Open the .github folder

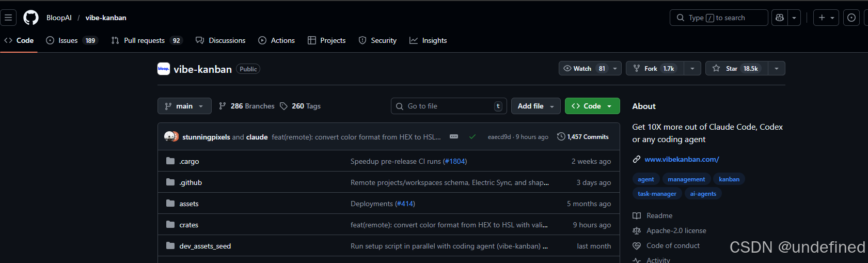click(191, 182)
